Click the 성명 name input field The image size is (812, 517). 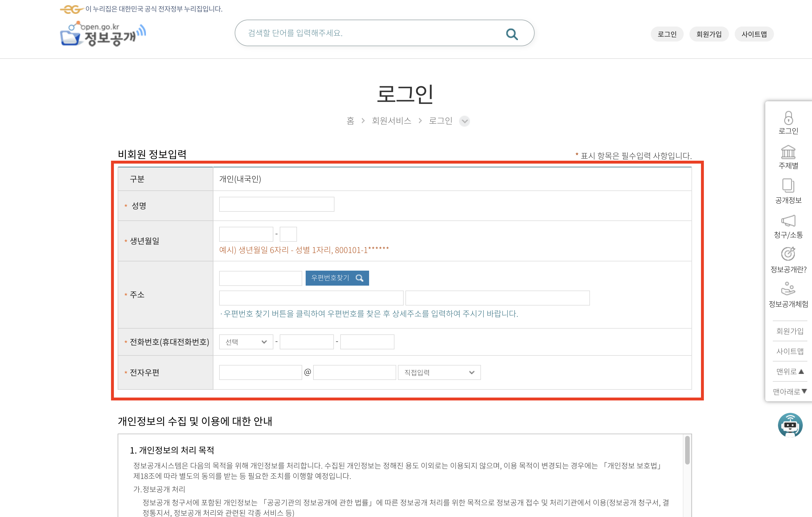277,205
